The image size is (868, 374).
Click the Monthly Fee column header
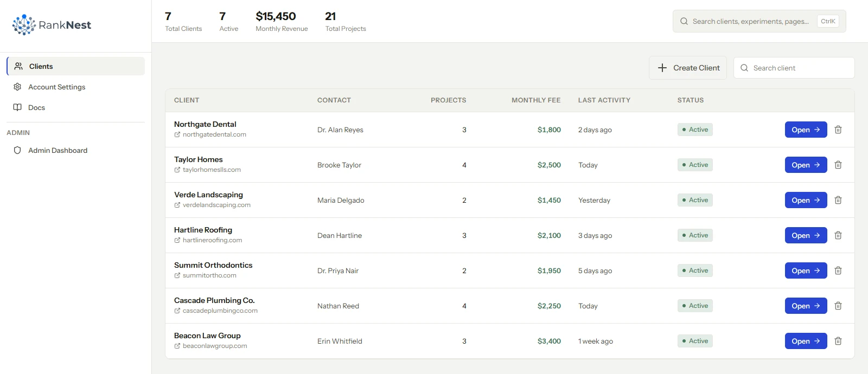tap(536, 100)
